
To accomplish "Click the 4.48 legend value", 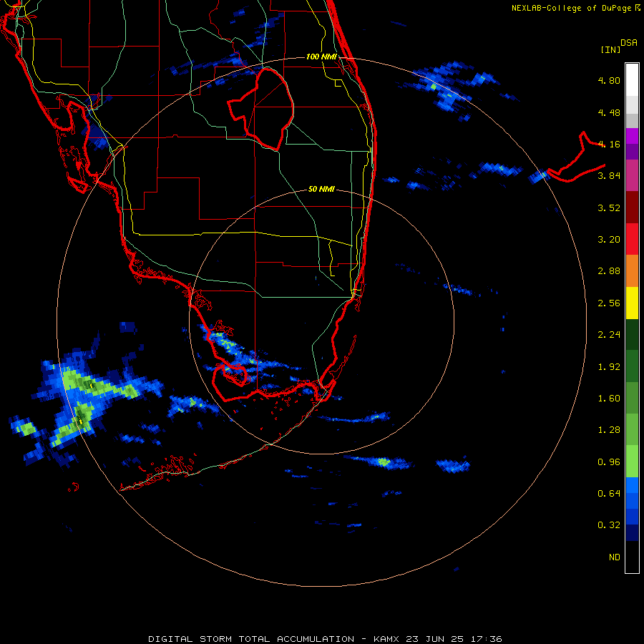I will pos(609,112).
